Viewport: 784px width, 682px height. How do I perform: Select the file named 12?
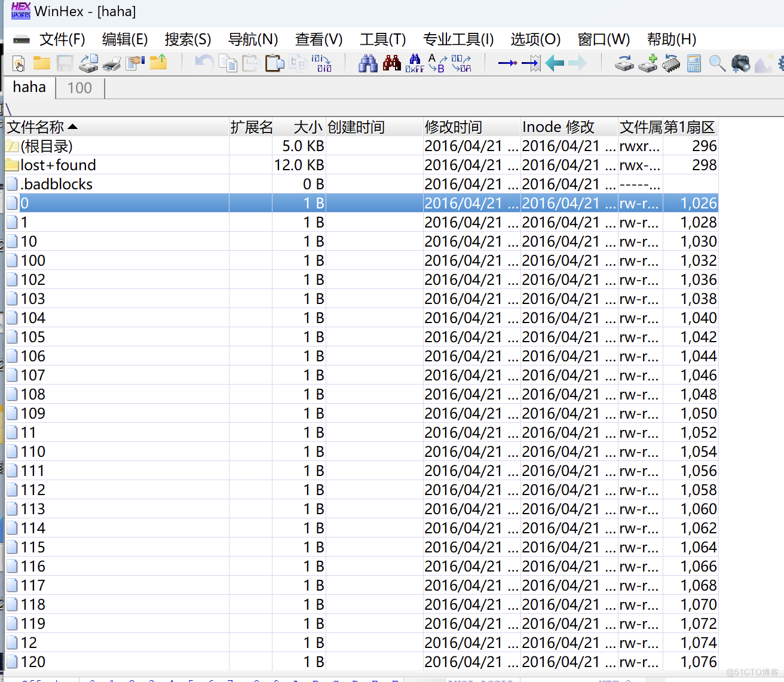(x=362, y=643)
